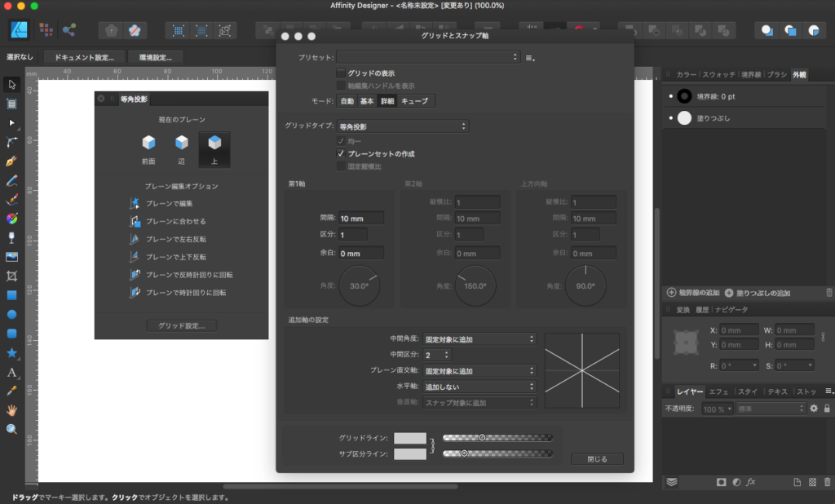This screenshot has width=835, height=504.
Task: Open the 中間角度 dropdown
Action: tap(479, 338)
